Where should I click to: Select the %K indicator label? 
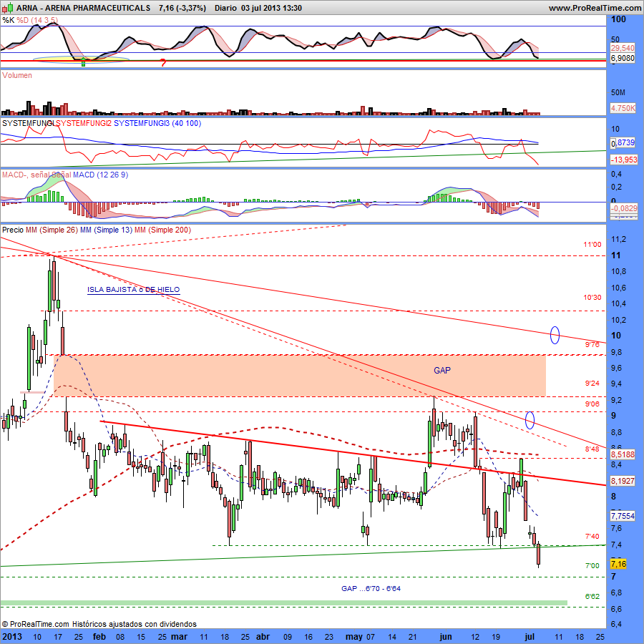8,20
